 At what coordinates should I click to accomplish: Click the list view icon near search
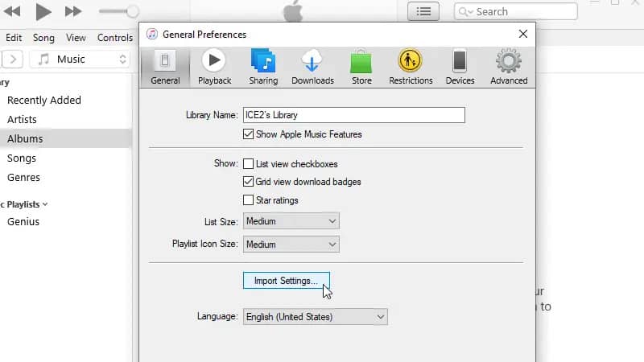coord(423,11)
